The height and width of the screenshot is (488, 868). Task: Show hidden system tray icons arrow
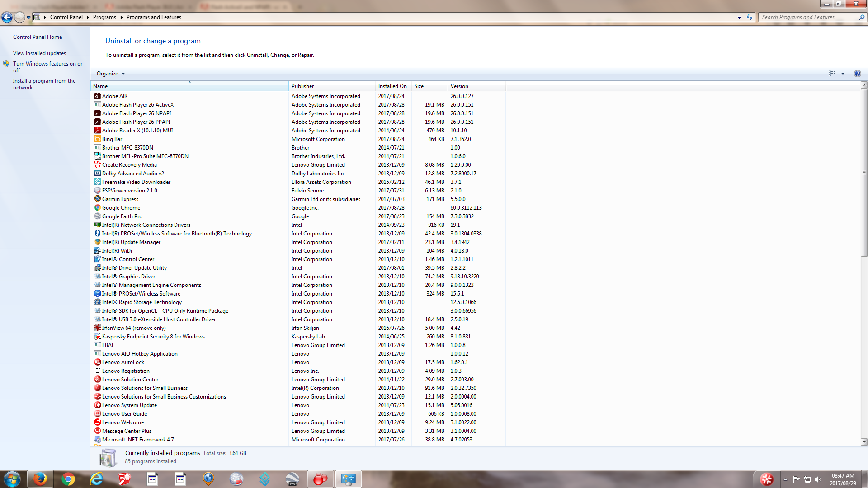click(x=785, y=479)
